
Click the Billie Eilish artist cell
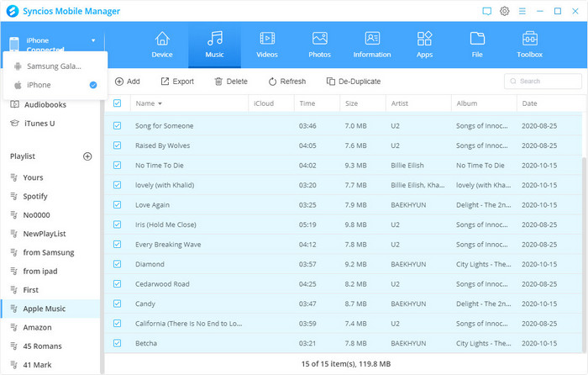point(407,165)
